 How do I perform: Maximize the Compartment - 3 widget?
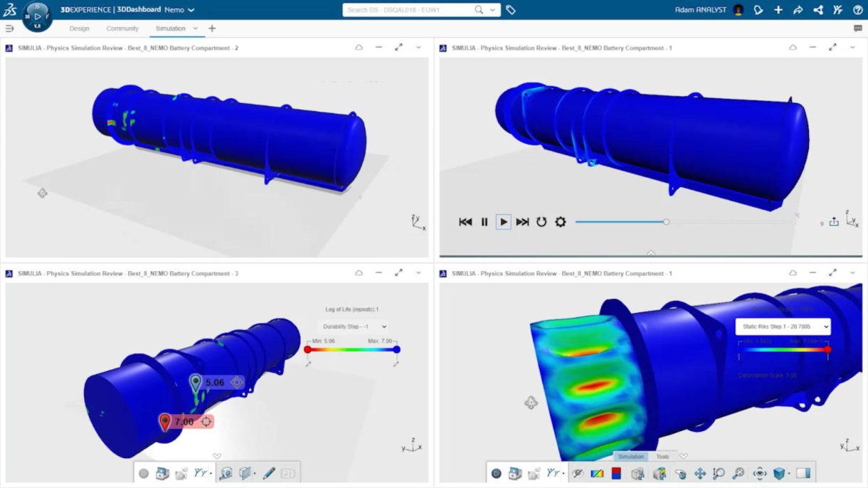tap(398, 273)
